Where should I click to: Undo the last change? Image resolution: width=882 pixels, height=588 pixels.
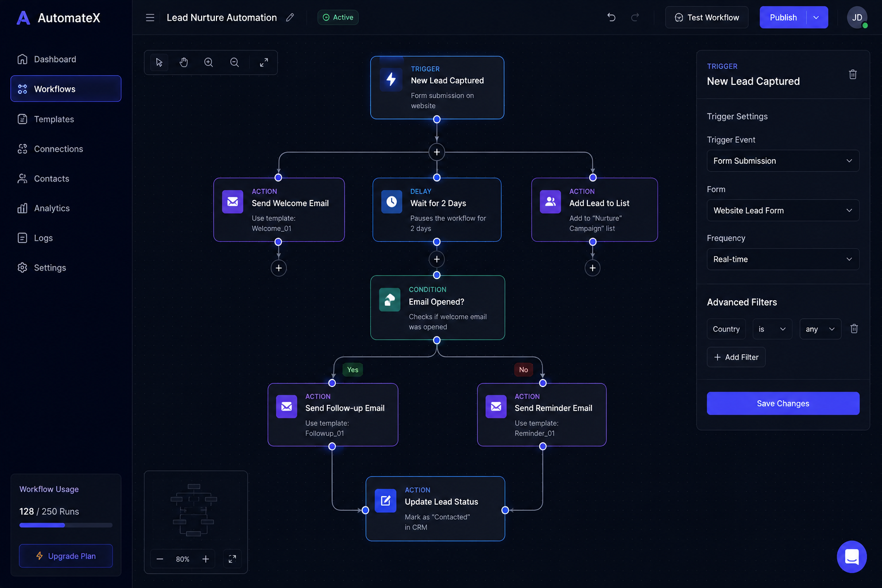click(x=612, y=17)
